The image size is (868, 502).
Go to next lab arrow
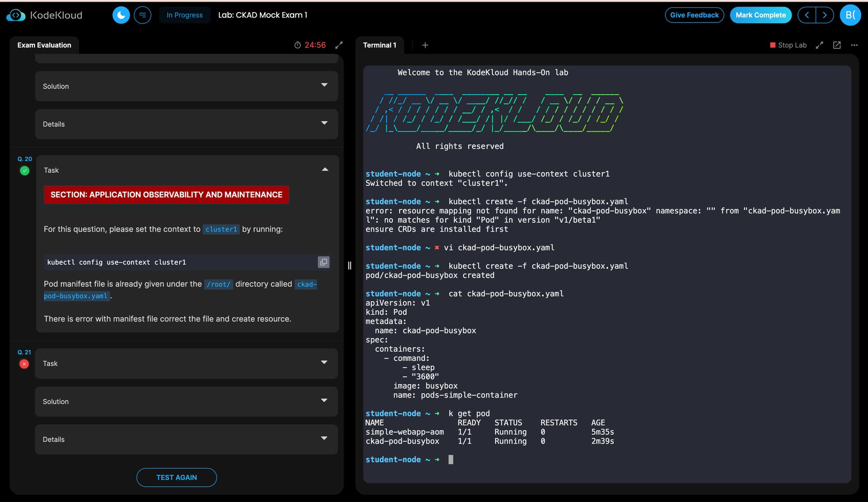(x=825, y=15)
